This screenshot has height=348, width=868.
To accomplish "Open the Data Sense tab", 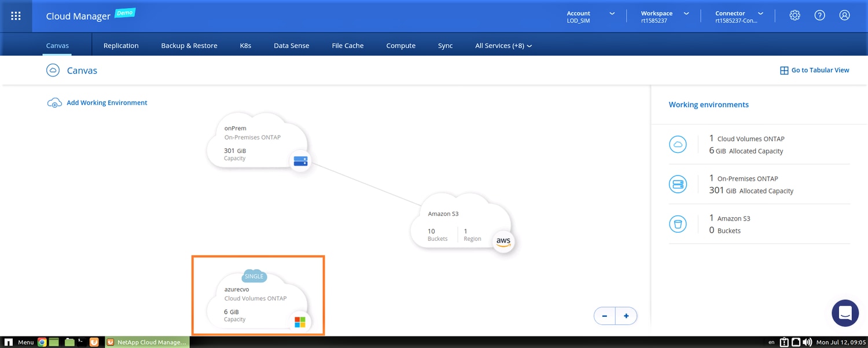I will coord(292,46).
